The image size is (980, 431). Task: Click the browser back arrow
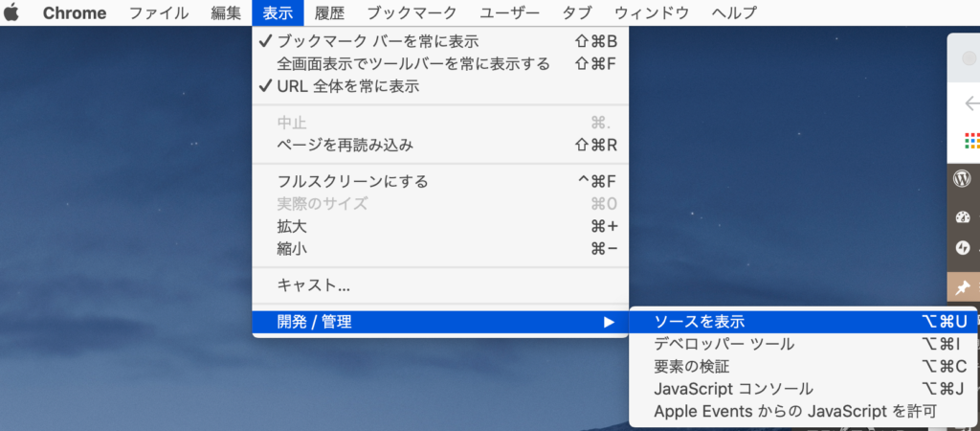point(971,103)
